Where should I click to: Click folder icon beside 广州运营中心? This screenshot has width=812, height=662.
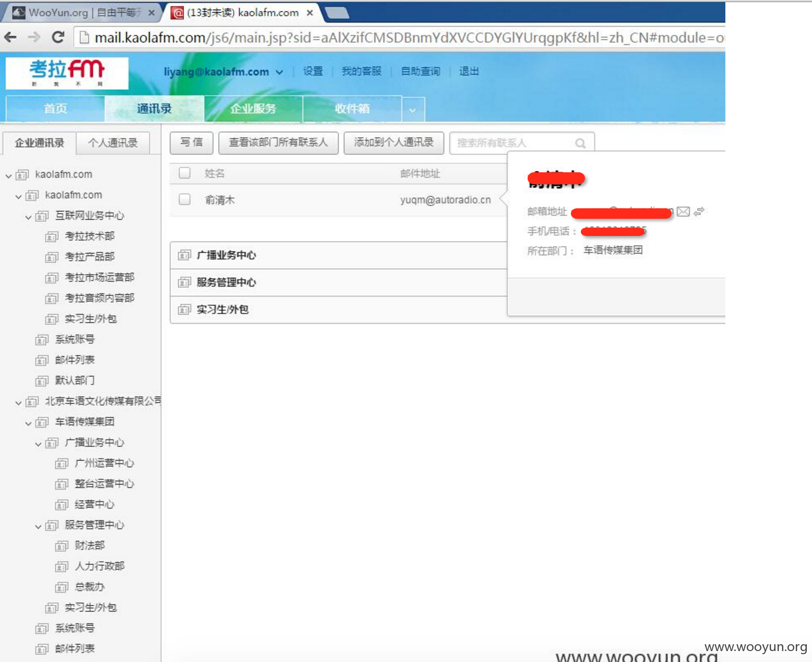(62, 464)
